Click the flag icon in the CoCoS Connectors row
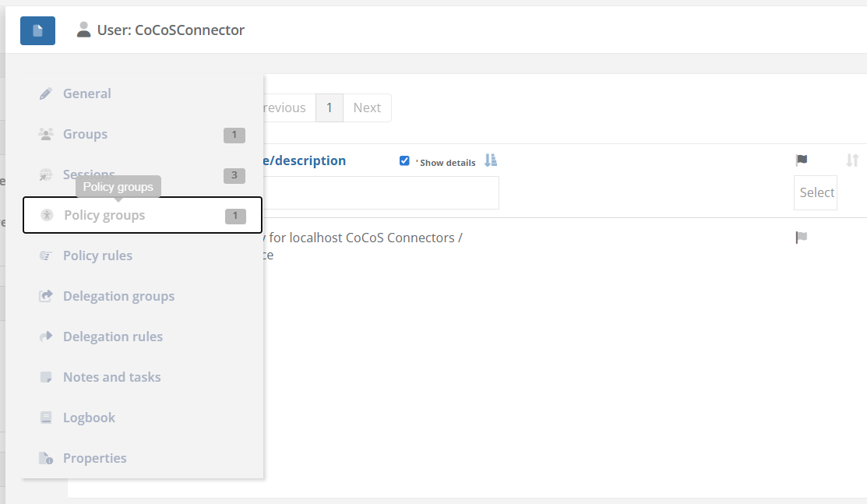The image size is (867, 504). pyautogui.click(x=802, y=238)
